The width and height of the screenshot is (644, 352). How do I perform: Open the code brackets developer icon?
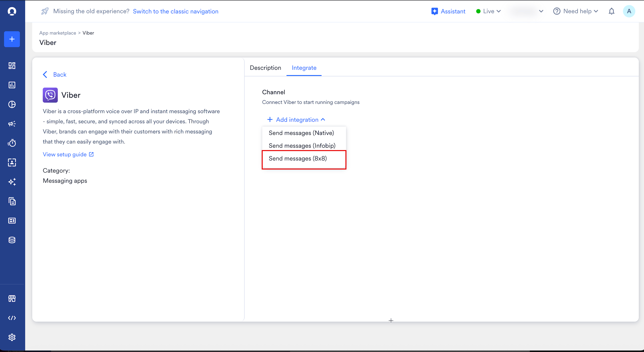pyautogui.click(x=12, y=318)
